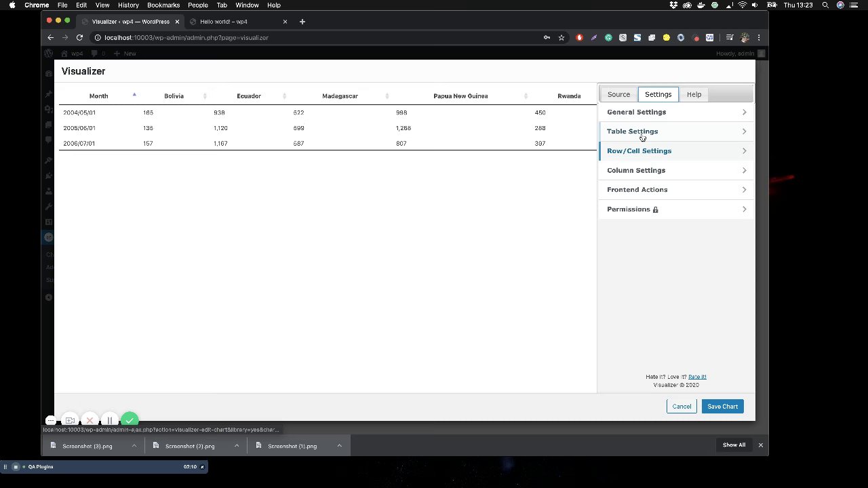Stop the QA Plugins recording
The image size is (868, 488).
[16, 466]
